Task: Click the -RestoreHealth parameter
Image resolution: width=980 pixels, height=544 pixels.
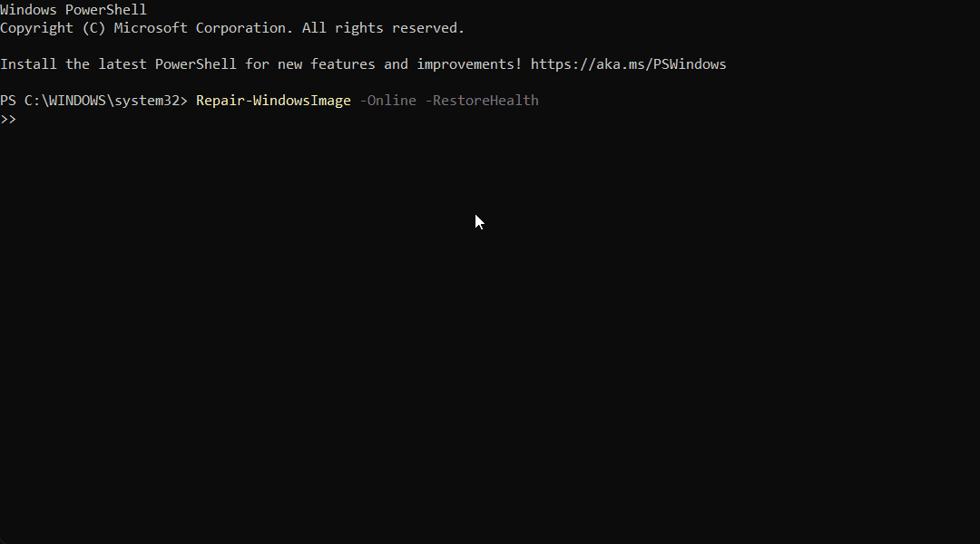Action: coord(482,101)
